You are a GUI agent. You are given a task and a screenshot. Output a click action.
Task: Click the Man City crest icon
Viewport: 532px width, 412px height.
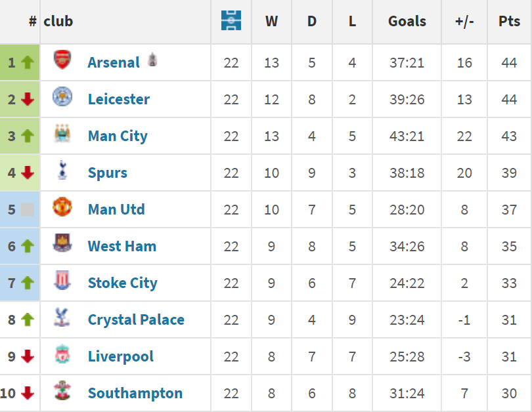pyautogui.click(x=62, y=134)
